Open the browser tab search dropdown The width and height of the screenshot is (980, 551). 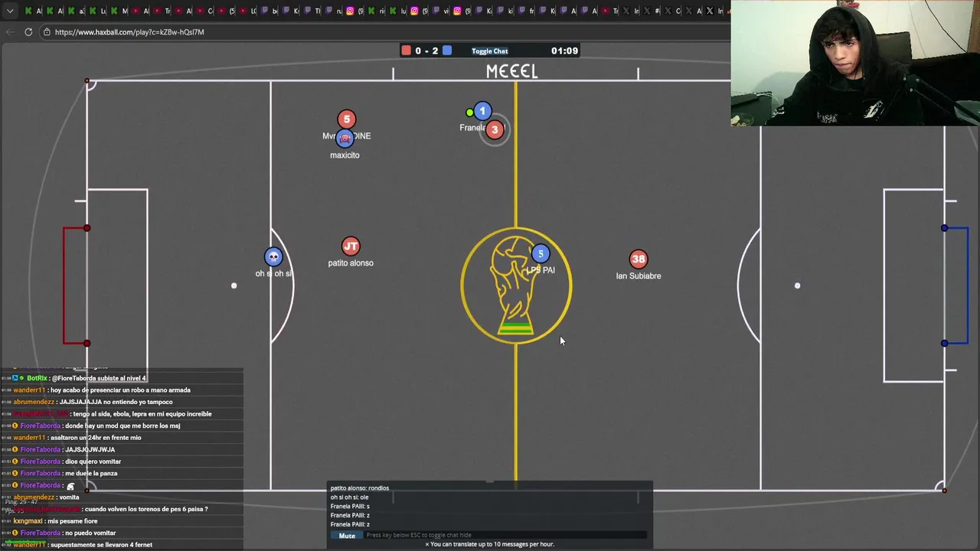click(10, 11)
